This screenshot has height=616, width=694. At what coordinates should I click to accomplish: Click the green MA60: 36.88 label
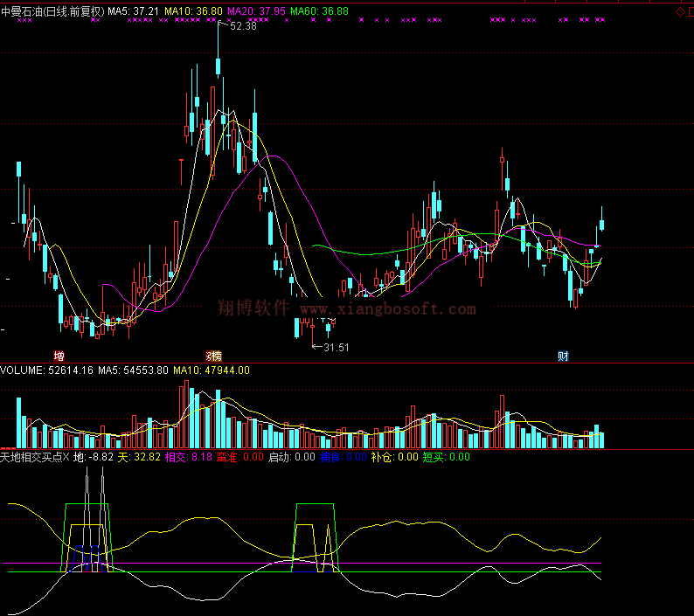[x=319, y=11]
